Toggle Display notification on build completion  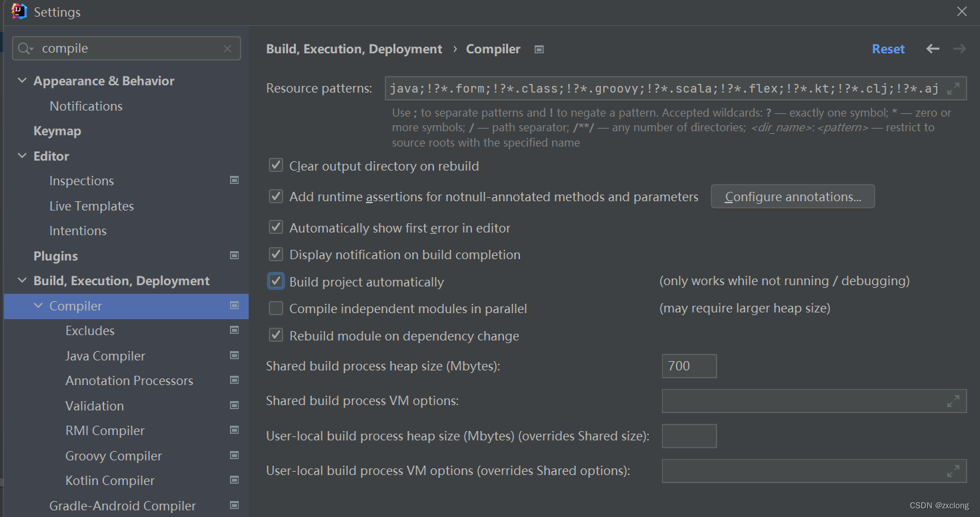(x=275, y=255)
